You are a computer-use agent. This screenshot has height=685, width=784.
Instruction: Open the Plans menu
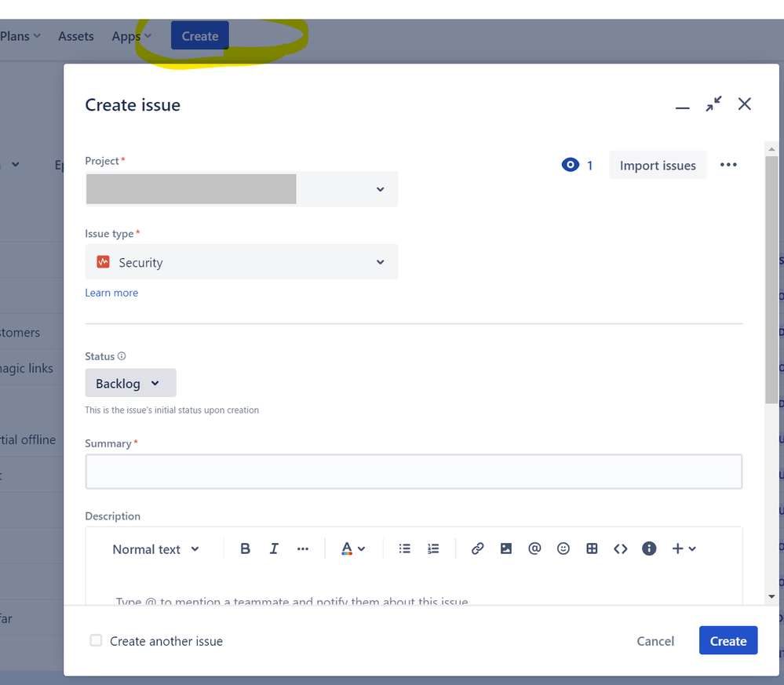coord(20,36)
